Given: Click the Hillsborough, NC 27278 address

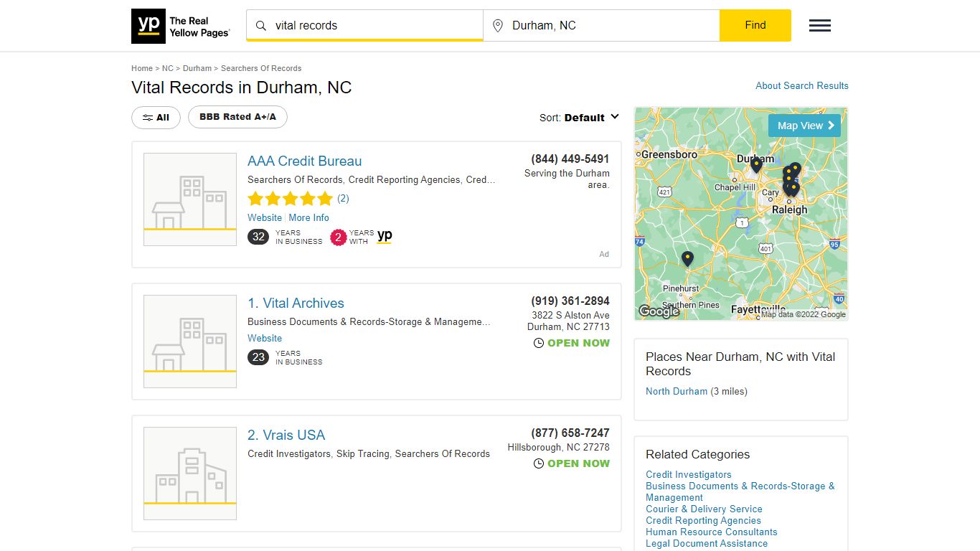Looking at the screenshot, I should coord(559,447).
